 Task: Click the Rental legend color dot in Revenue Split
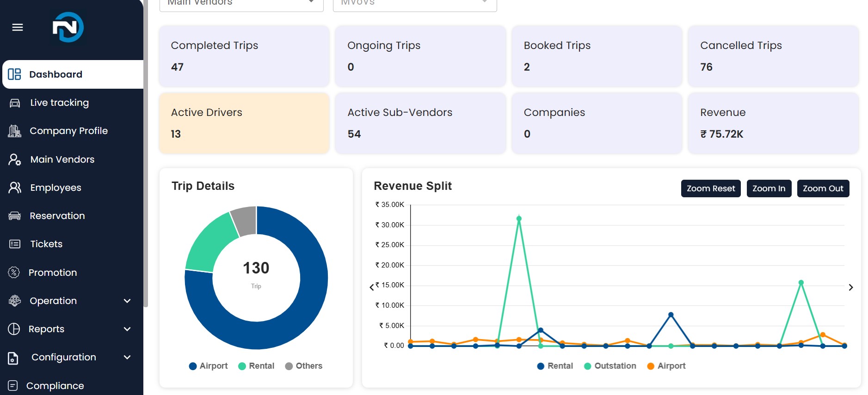[541, 366]
